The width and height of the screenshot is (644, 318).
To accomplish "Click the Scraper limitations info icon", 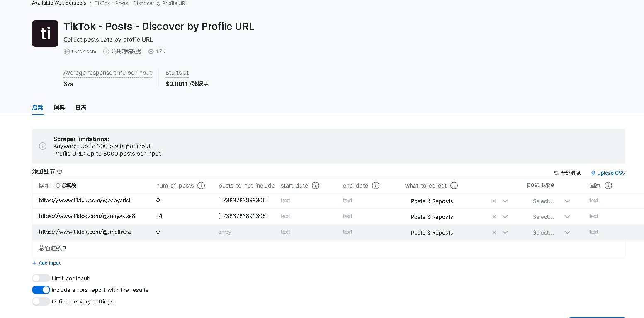I will tap(43, 146).
